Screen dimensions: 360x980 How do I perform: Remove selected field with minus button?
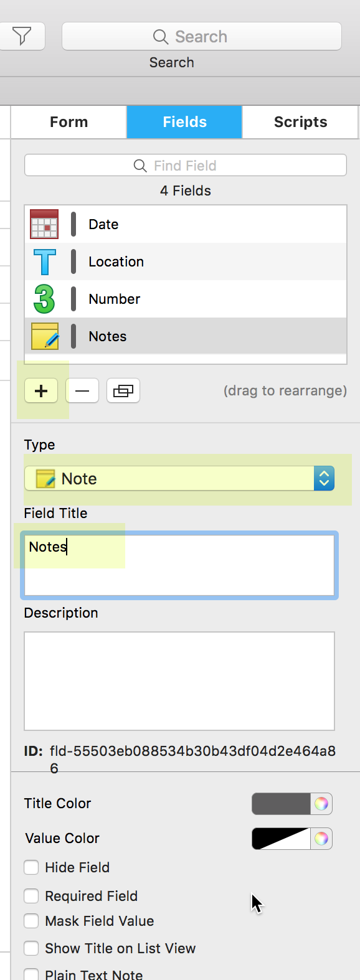pyautogui.click(x=82, y=391)
